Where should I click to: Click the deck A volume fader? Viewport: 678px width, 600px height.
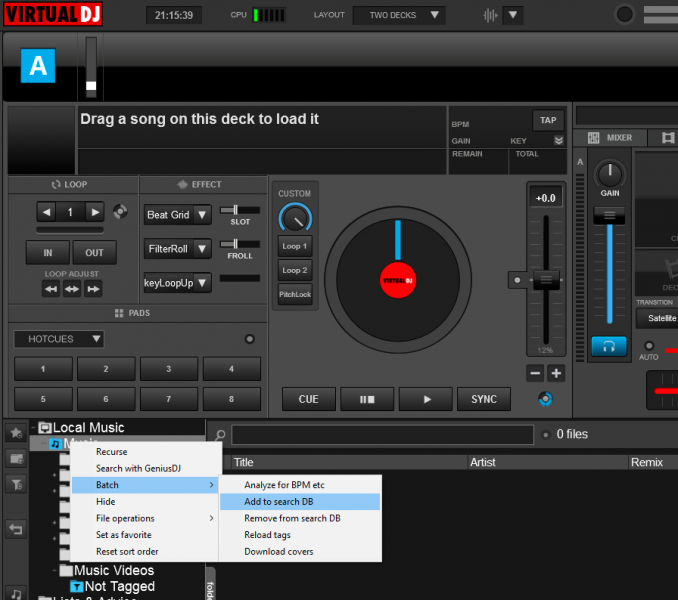(609, 215)
